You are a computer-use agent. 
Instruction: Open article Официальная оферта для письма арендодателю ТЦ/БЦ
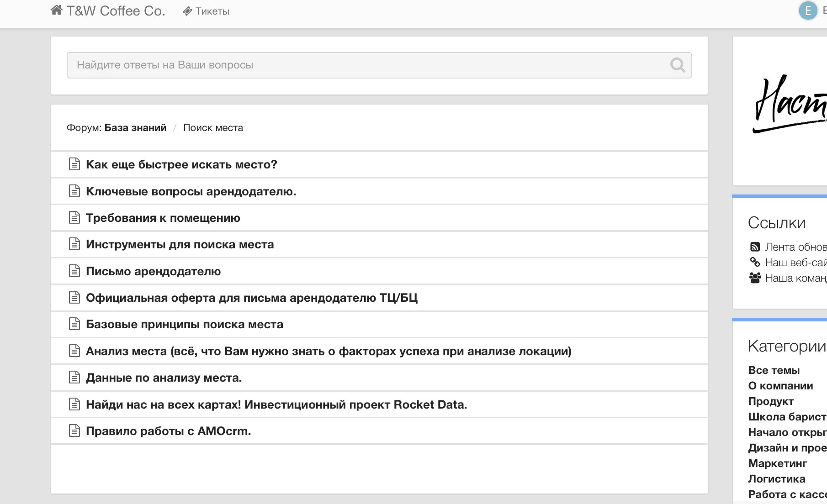(x=252, y=298)
